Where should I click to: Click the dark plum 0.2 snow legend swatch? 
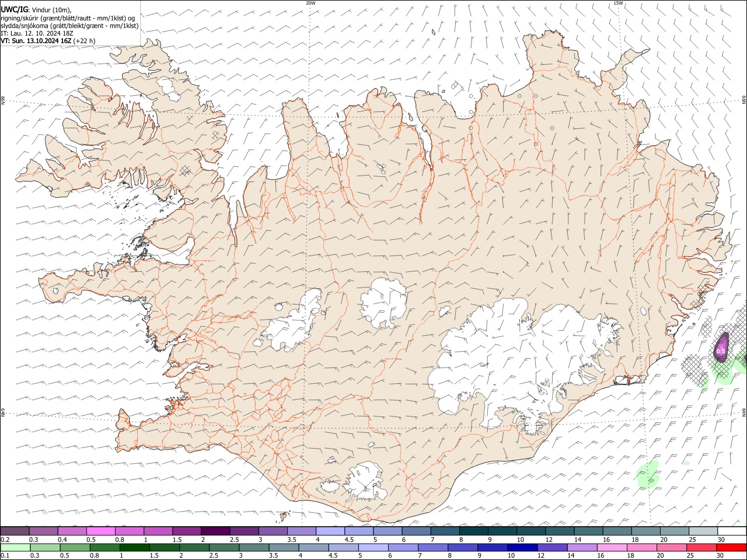[x=15, y=531]
